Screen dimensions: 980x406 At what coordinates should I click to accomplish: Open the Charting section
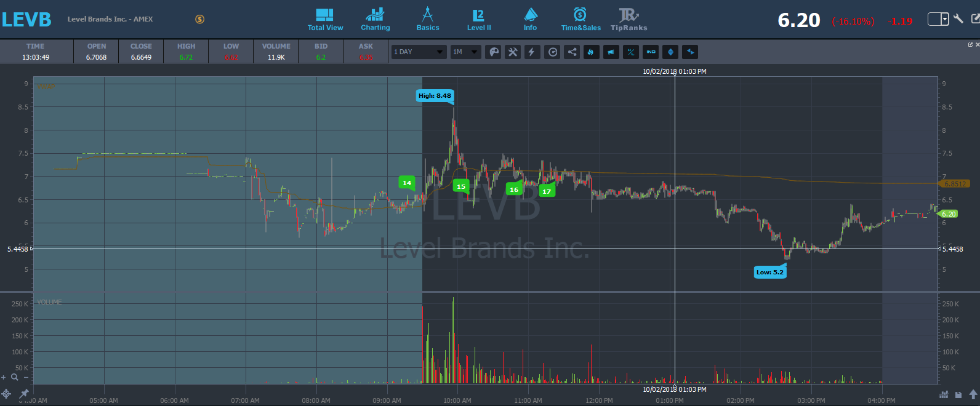tap(375, 20)
